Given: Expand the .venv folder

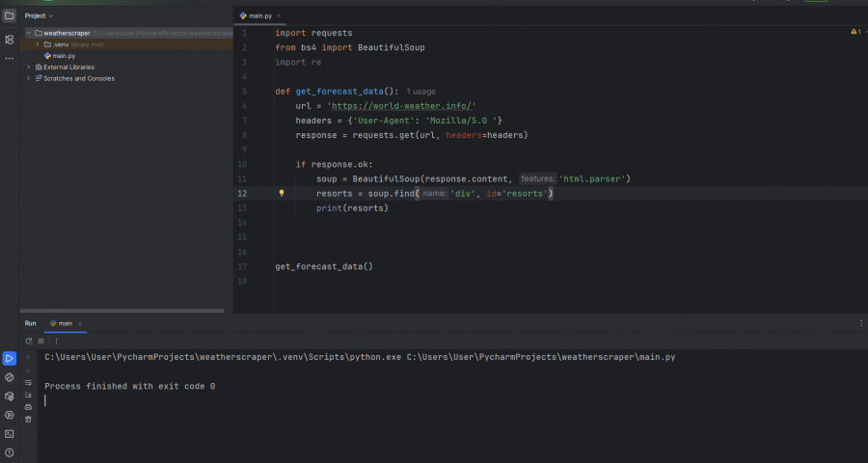Looking at the screenshot, I should coord(37,44).
